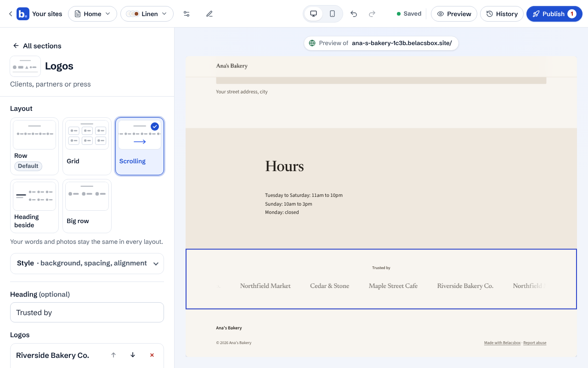
Task: Move Riverside Bakery Co. logo down
Action: pyautogui.click(x=133, y=355)
